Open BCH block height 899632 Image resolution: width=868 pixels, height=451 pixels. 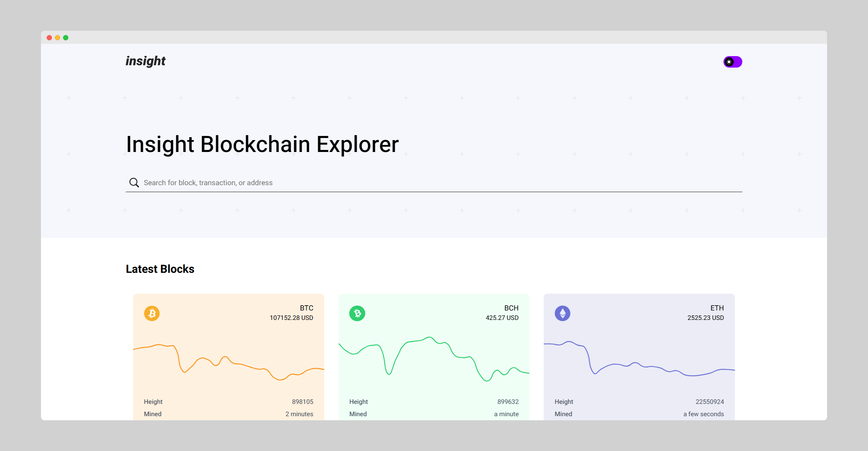(x=508, y=402)
